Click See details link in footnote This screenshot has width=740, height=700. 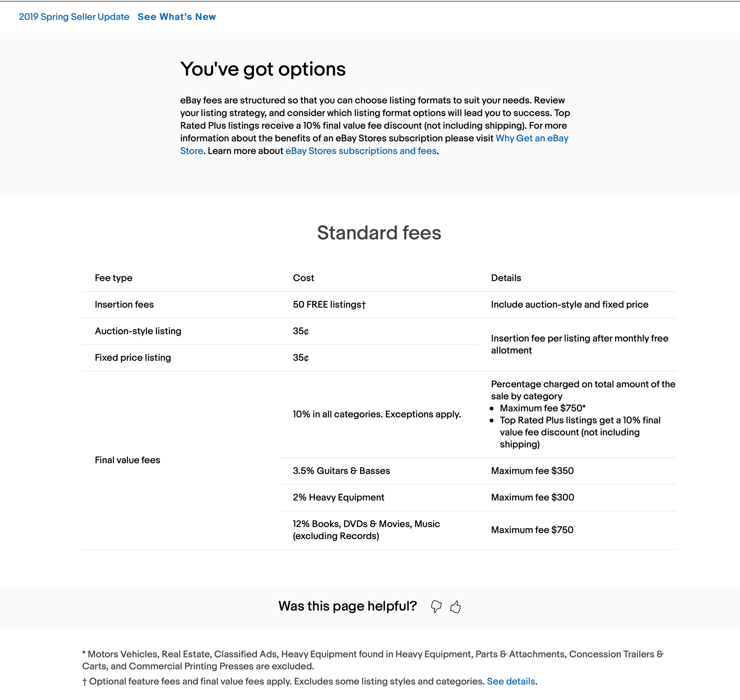click(511, 681)
